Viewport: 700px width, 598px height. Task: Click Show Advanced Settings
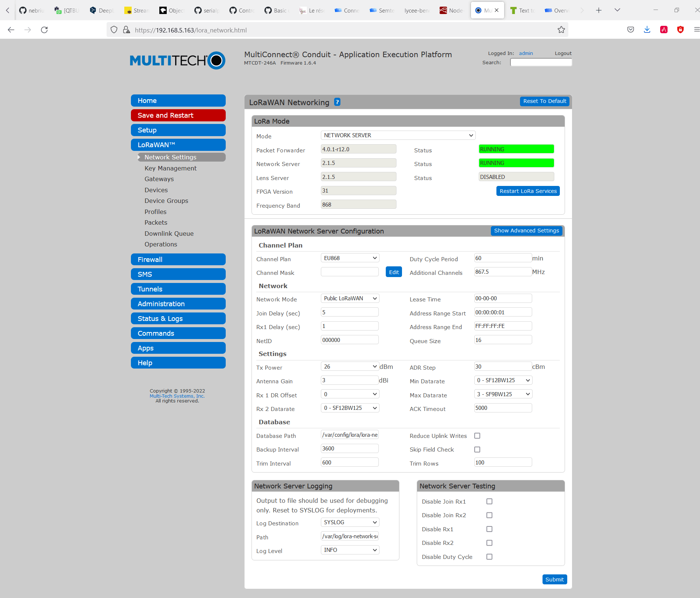tap(526, 231)
